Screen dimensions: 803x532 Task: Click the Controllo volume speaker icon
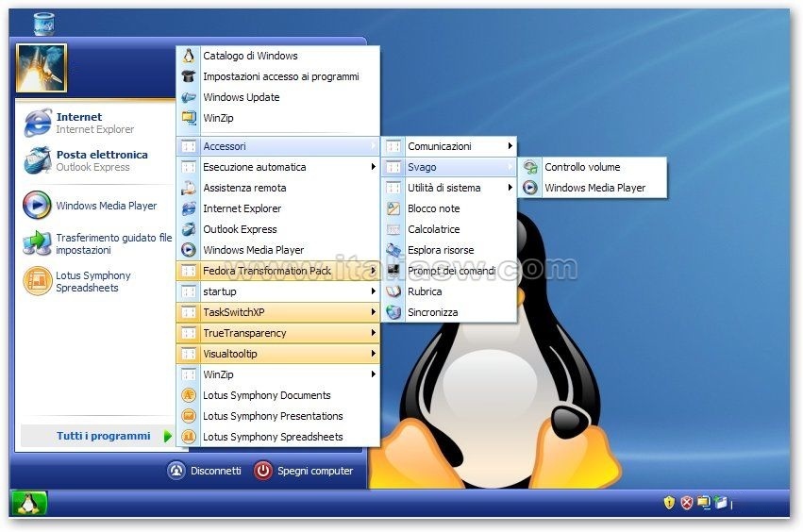(530, 167)
